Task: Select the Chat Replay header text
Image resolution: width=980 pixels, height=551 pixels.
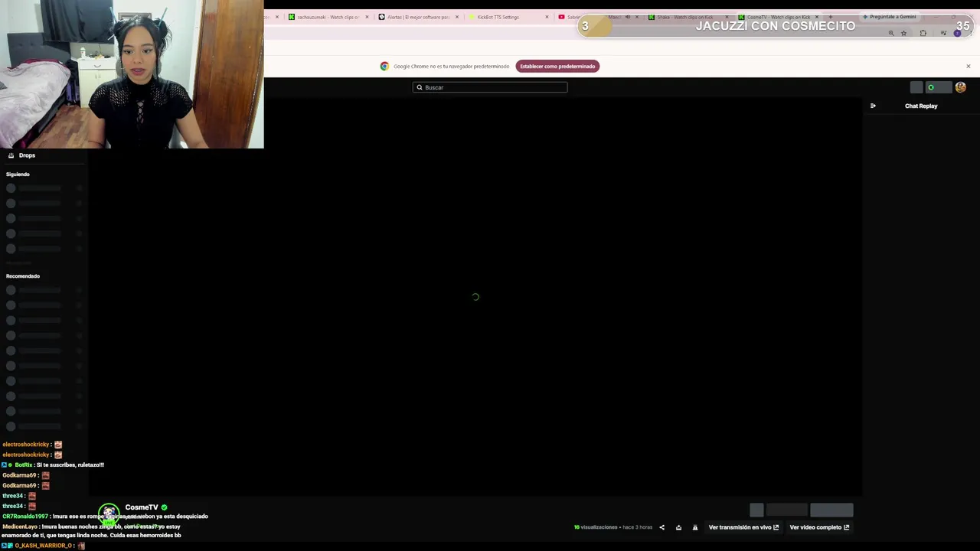Action: [x=921, y=106]
